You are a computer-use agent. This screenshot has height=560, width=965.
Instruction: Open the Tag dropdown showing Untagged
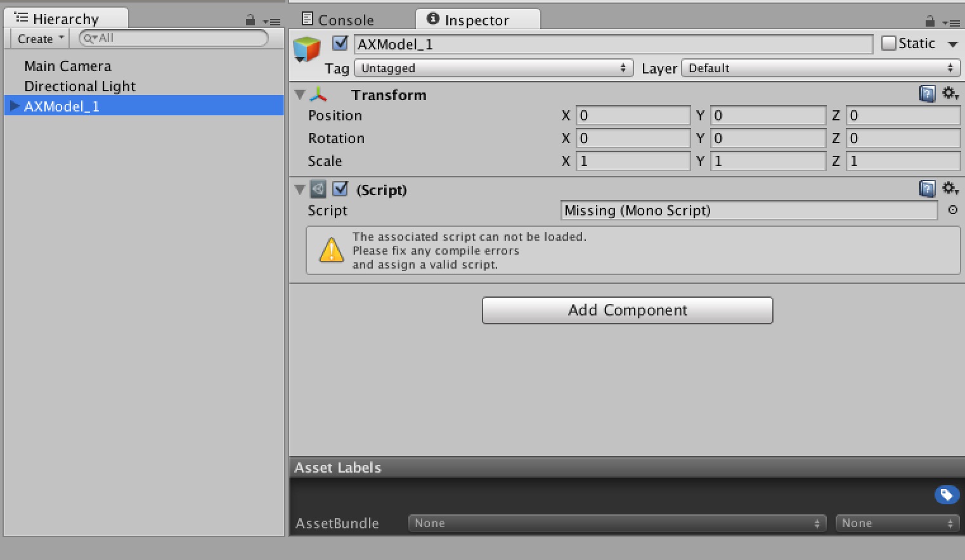click(x=494, y=68)
